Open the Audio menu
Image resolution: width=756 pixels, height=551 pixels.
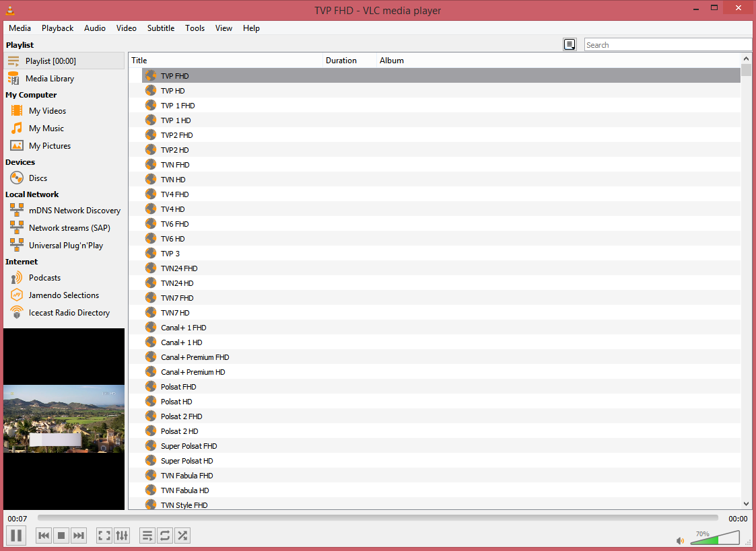point(94,28)
